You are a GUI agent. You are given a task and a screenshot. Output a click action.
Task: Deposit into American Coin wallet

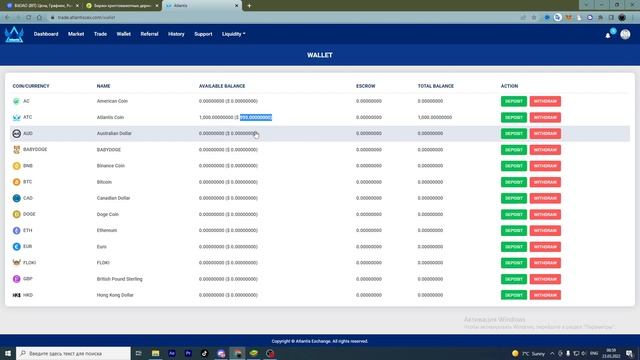[514, 101]
